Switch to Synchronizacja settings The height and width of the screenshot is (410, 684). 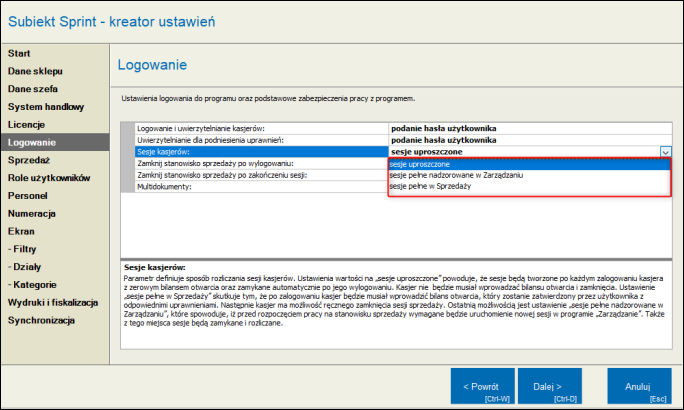coord(42,321)
